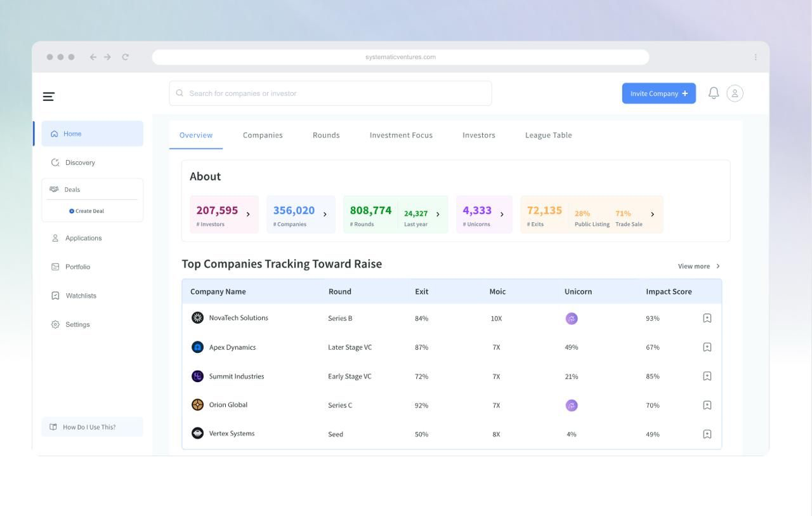
Task: Bookmark Apex Dynamics row
Action: pos(707,347)
